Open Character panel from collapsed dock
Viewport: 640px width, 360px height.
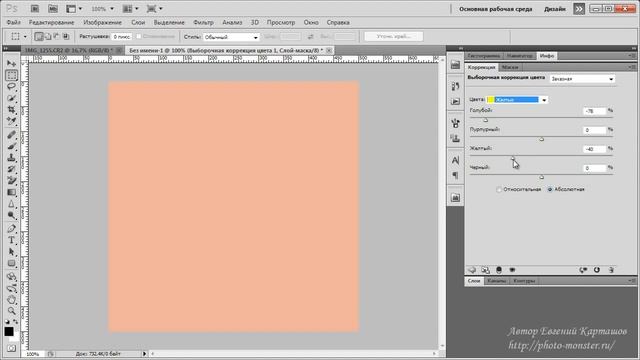click(x=456, y=160)
